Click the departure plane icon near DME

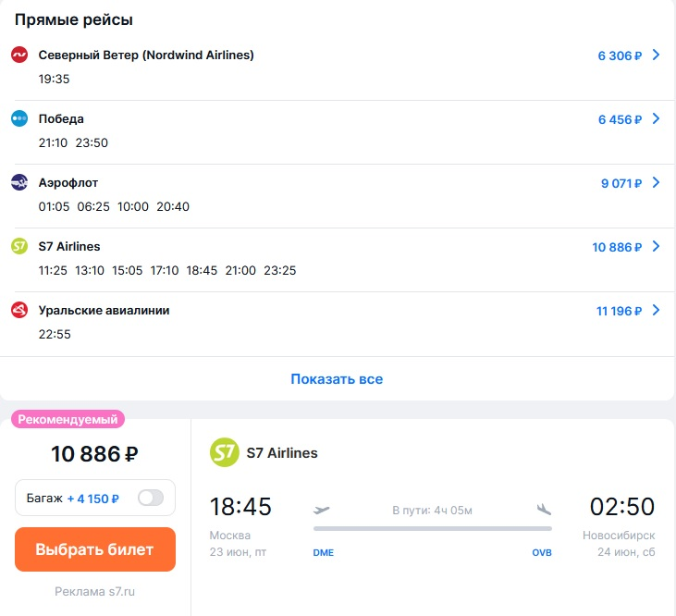point(322,510)
